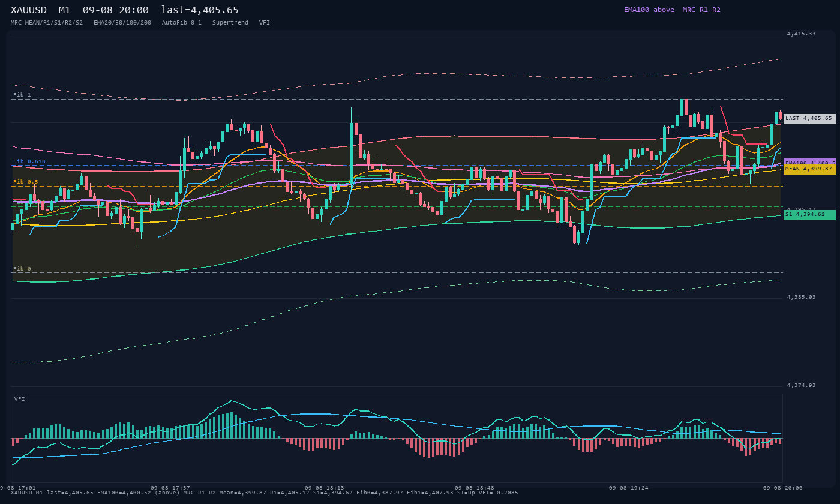The width and height of the screenshot is (840, 504).
Task: Click the 09-08 18:13 time axis label
Action: point(325,488)
